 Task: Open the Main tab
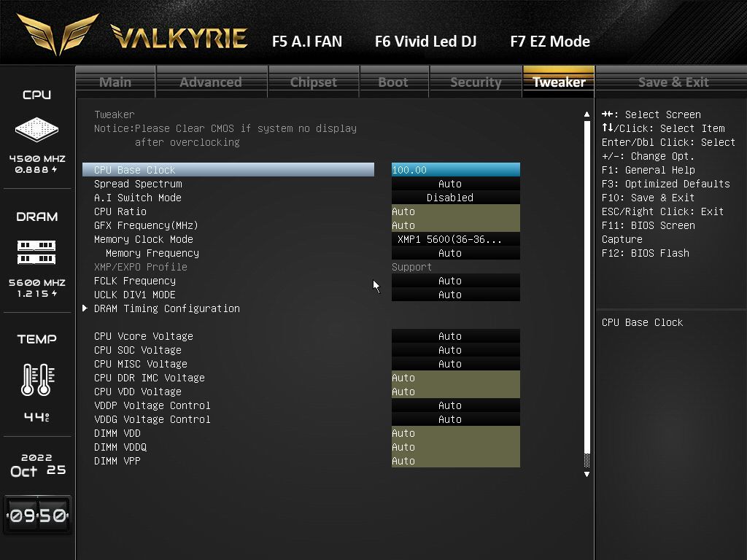point(115,82)
